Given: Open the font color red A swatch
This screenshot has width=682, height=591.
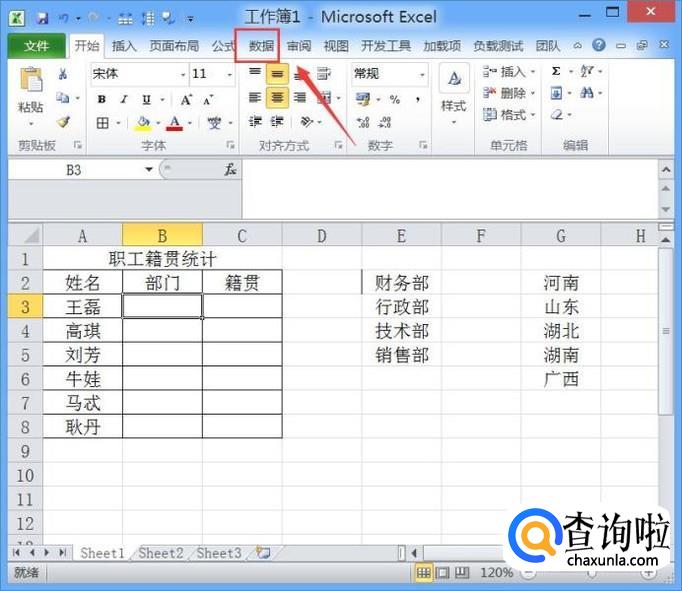Looking at the screenshot, I should [175, 123].
